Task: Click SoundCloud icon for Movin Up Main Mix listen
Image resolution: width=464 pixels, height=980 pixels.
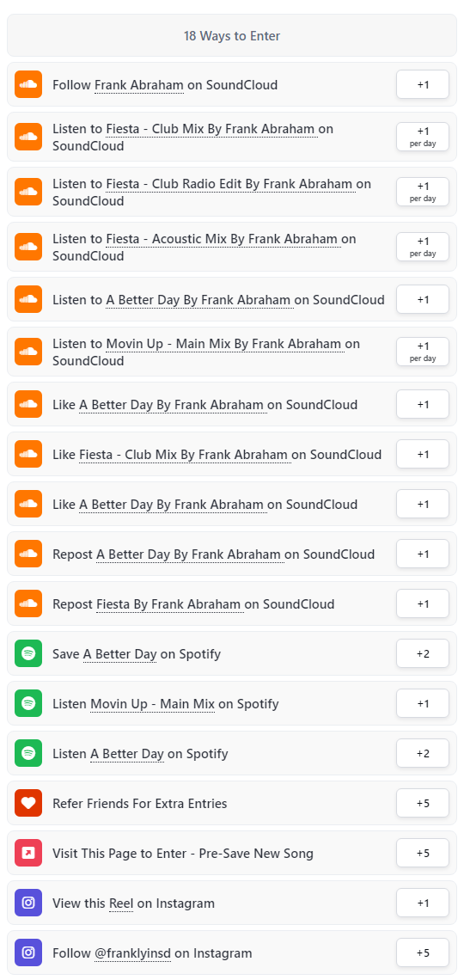Action: [28, 352]
